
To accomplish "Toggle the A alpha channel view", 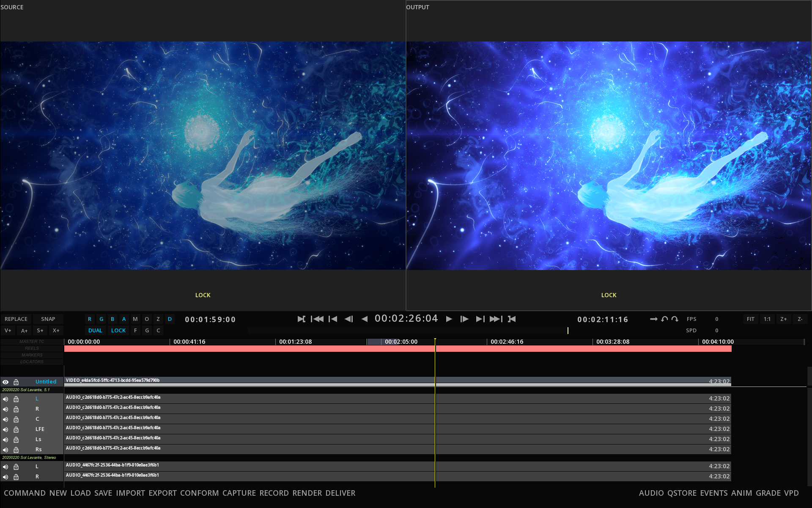I will [124, 319].
